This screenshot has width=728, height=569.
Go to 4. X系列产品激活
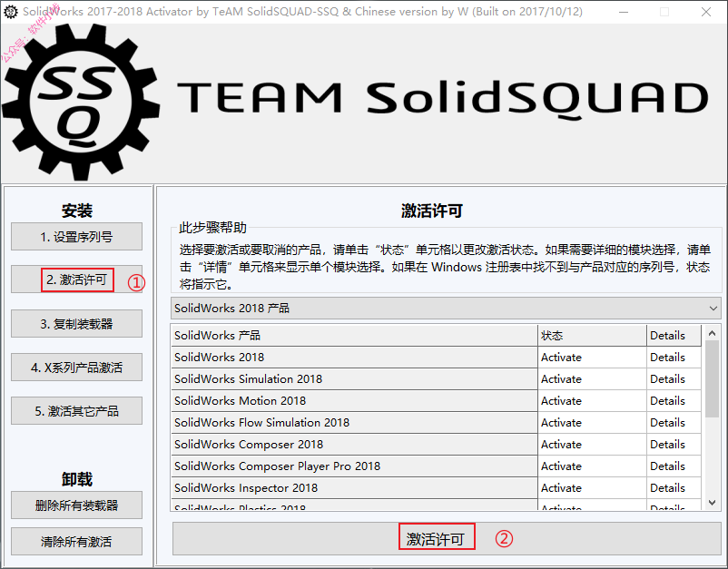pyautogui.click(x=76, y=368)
